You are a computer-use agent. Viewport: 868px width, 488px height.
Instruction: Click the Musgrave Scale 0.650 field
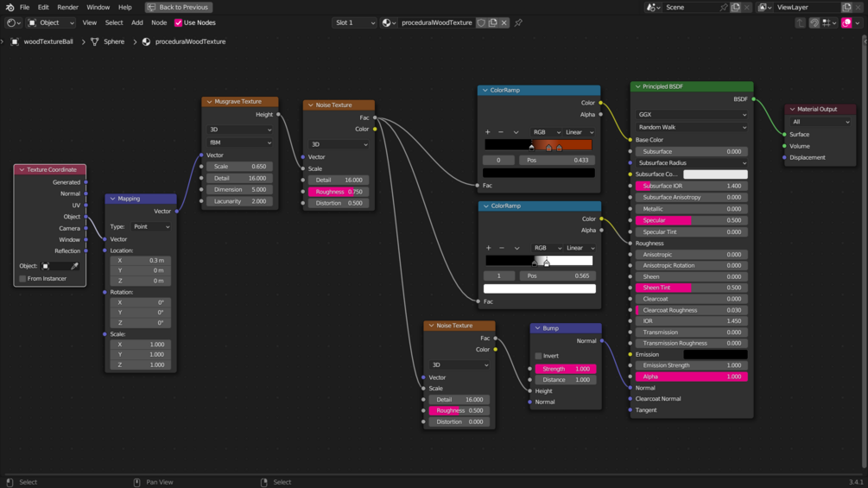pyautogui.click(x=240, y=167)
